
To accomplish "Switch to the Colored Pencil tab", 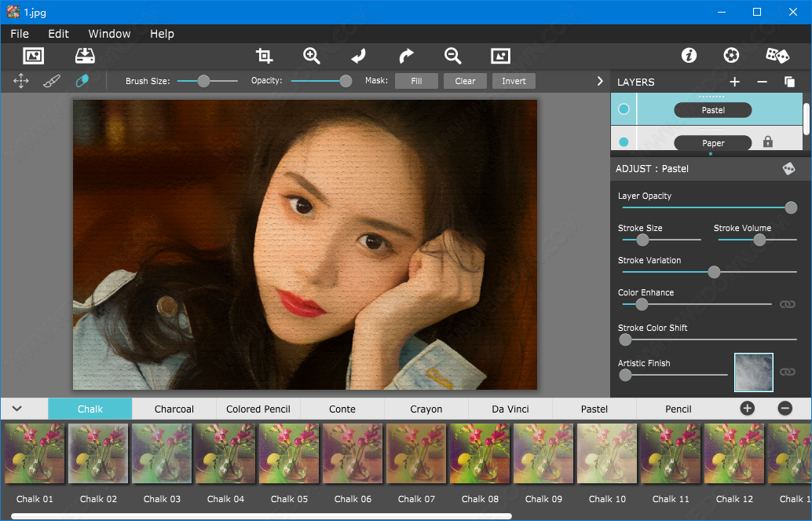I will [258, 409].
